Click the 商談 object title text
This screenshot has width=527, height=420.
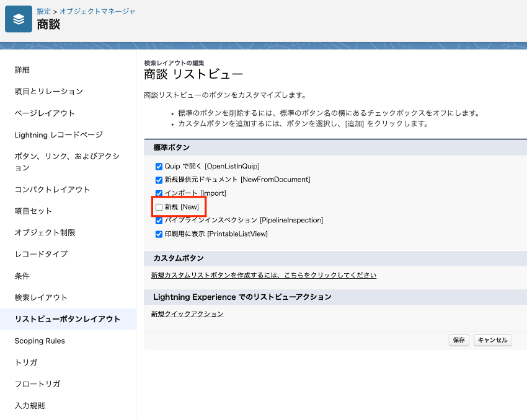(48, 24)
